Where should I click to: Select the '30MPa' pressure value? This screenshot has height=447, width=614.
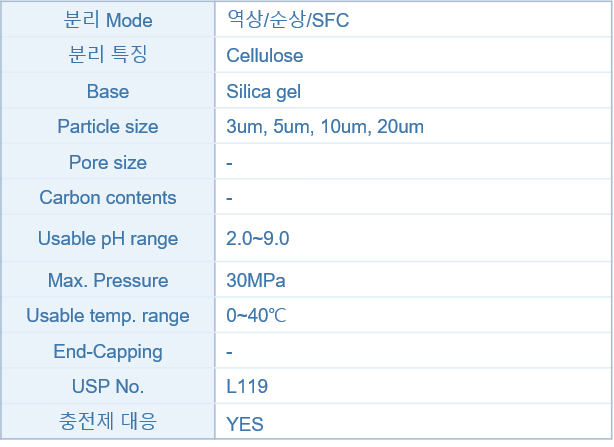(256, 280)
